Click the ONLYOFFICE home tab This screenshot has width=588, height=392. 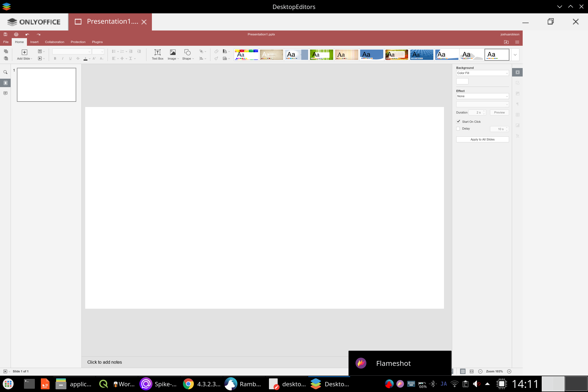(34, 22)
